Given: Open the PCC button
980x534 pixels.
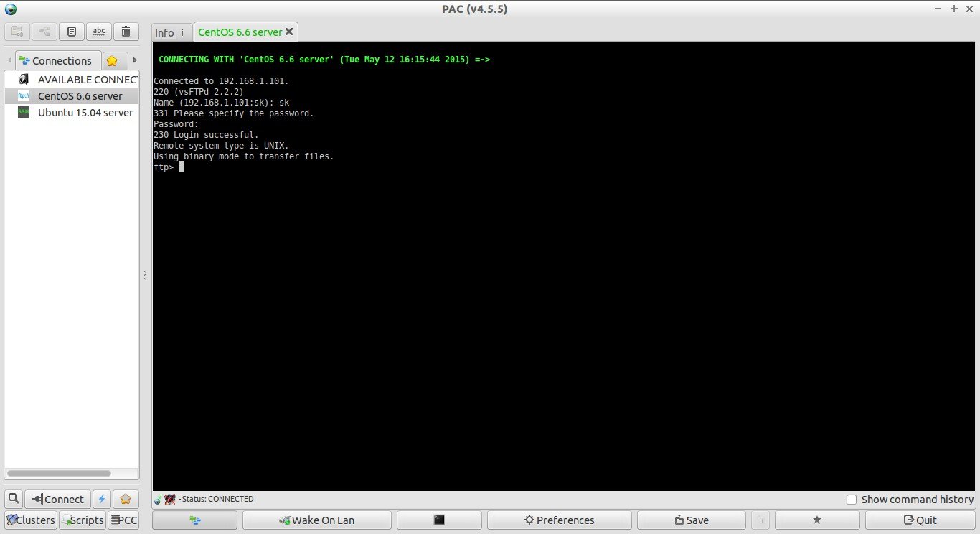Looking at the screenshot, I should click(123, 520).
